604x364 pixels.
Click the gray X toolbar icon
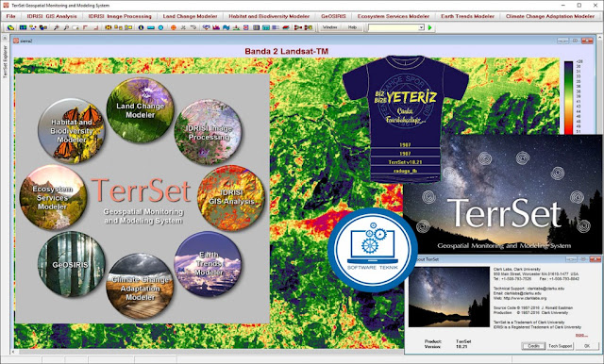click(x=183, y=27)
